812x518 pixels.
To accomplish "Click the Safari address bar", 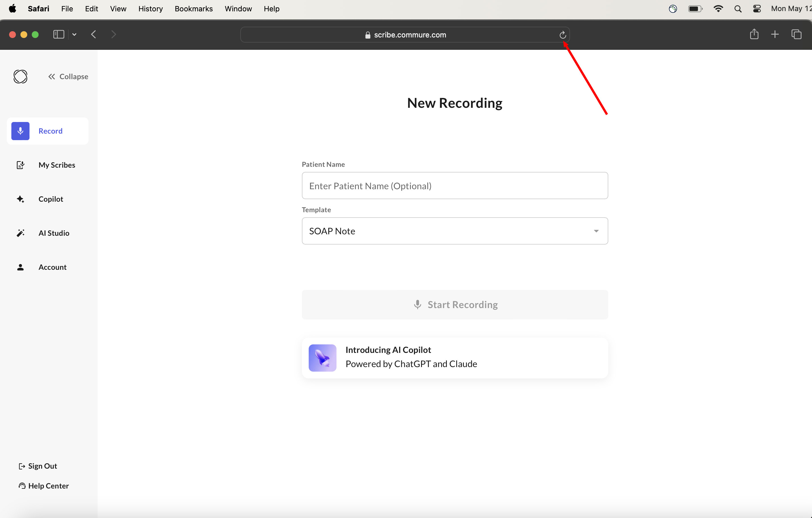I will [x=405, y=35].
